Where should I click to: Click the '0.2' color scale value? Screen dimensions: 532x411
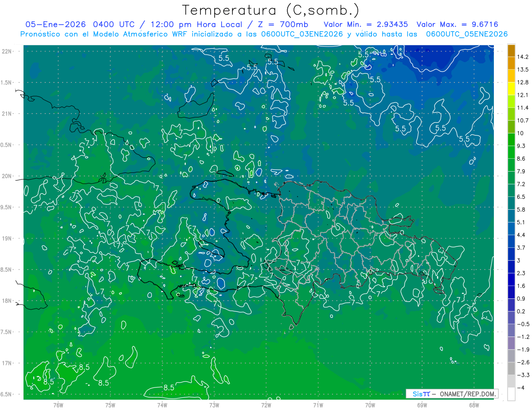pos(521,311)
